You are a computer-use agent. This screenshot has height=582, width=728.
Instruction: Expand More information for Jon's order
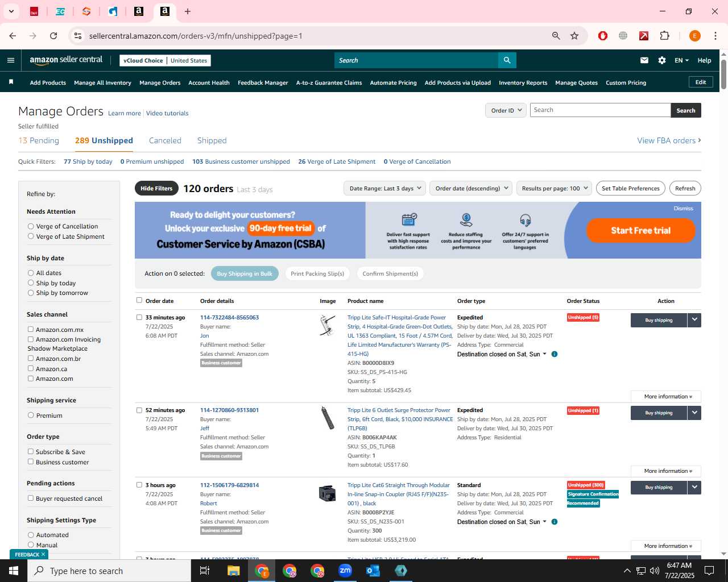point(666,397)
